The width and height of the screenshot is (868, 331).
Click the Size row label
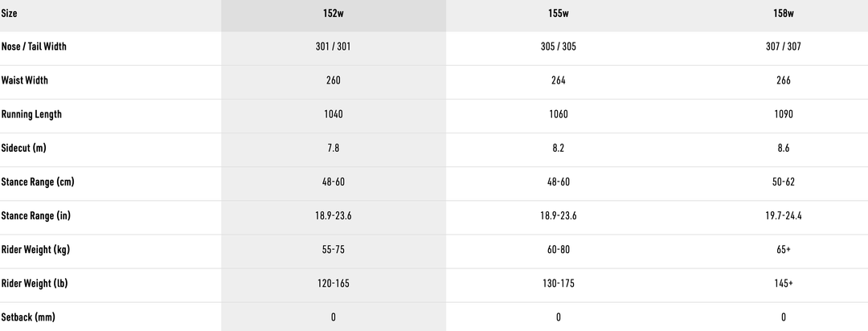[x=10, y=14]
